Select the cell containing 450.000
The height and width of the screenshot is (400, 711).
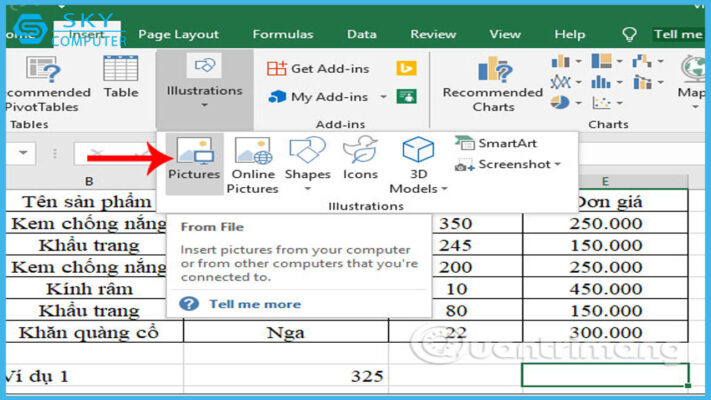[x=605, y=288]
